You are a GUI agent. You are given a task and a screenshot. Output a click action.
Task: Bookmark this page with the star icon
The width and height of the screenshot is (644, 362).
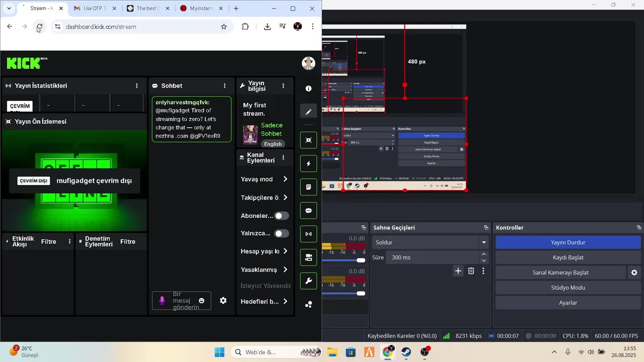coord(224,27)
